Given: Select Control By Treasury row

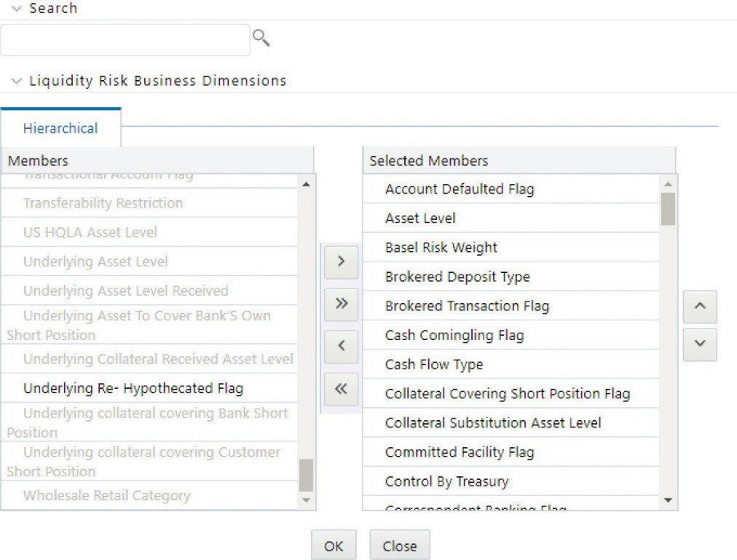Looking at the screenshot, I should (511, 481).
